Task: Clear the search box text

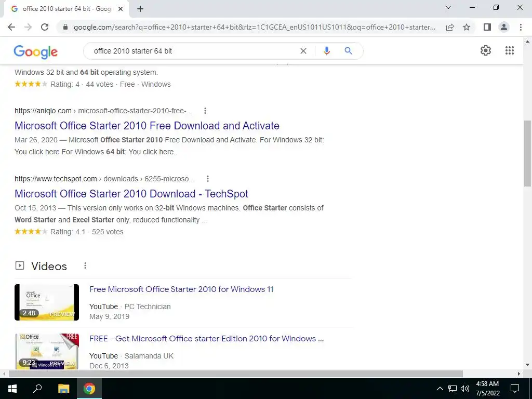Action: point(303,51)
